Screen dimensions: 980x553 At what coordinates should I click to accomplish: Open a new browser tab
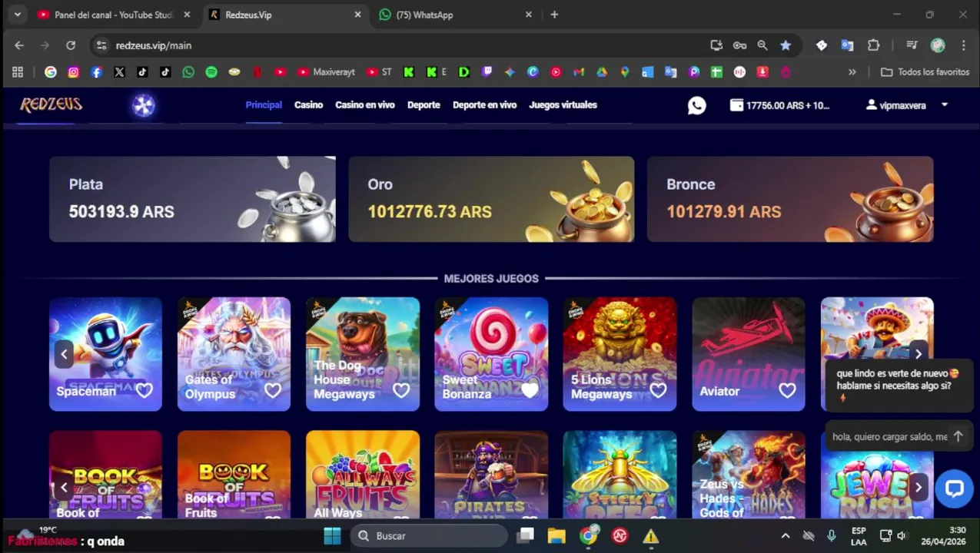(x=554, y=15)
